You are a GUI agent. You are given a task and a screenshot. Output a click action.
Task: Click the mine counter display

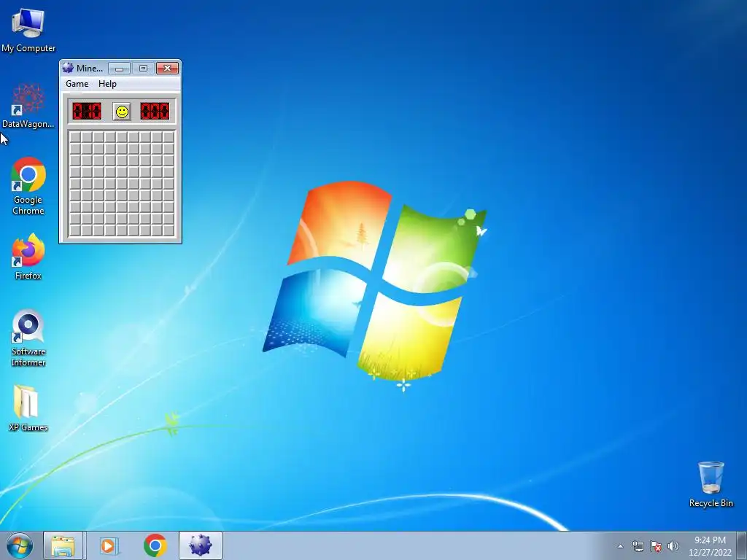(x=88, y=112)
